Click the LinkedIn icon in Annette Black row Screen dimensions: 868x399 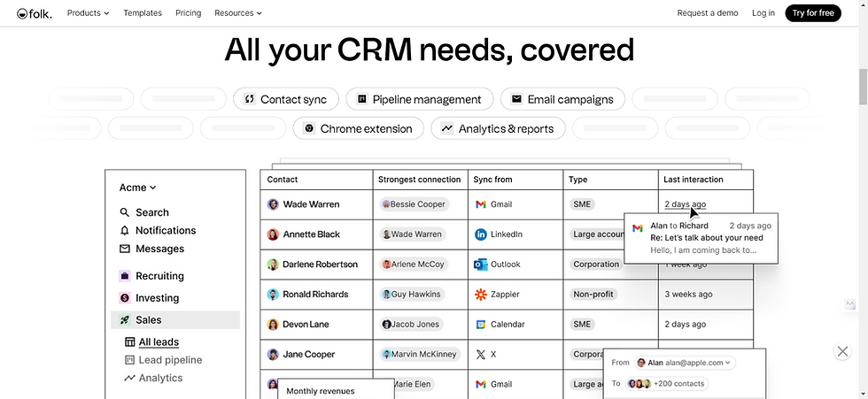click(480, 234)
